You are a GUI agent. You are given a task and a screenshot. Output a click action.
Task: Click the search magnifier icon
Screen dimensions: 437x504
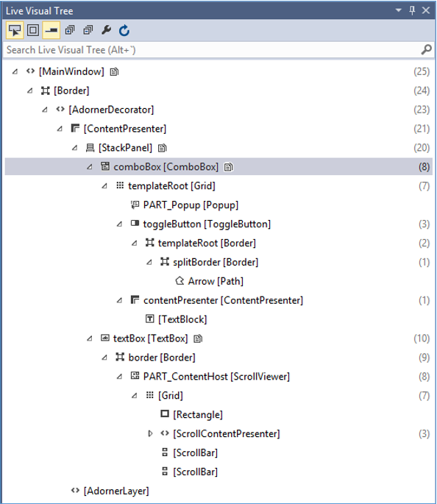[x=426, y=50]
